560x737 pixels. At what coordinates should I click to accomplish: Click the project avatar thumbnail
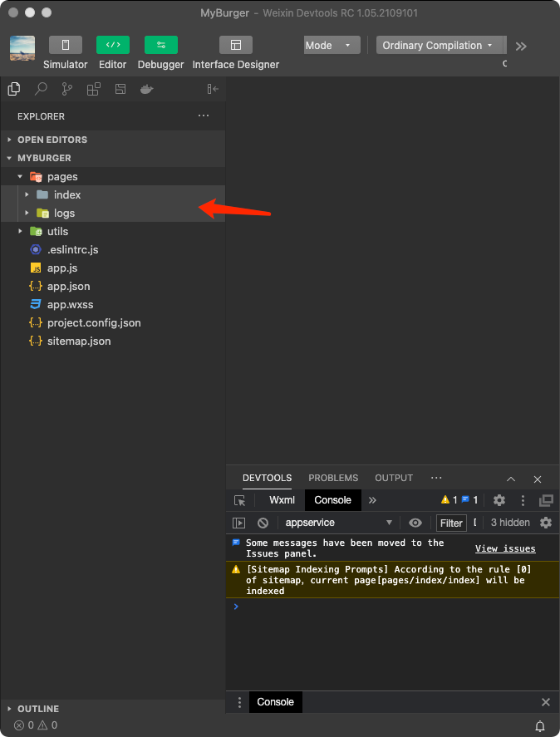[x=22, y=48]
